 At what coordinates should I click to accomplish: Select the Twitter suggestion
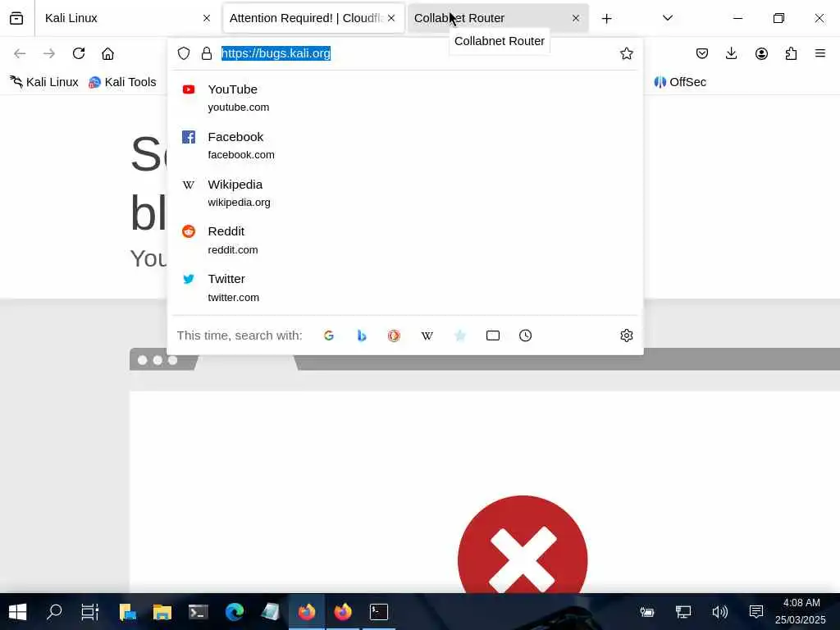click(405, 288)
